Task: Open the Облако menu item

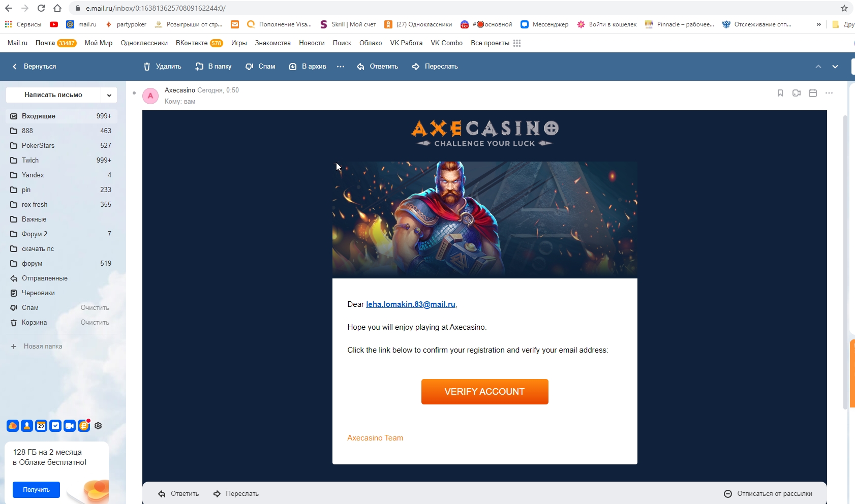Action: (x=371, y=43)
